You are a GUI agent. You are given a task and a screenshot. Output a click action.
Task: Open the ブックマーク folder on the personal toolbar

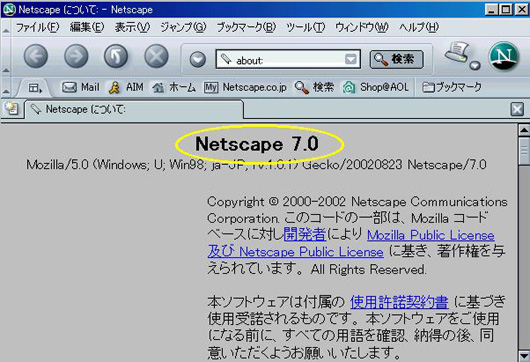click(452, 88)
